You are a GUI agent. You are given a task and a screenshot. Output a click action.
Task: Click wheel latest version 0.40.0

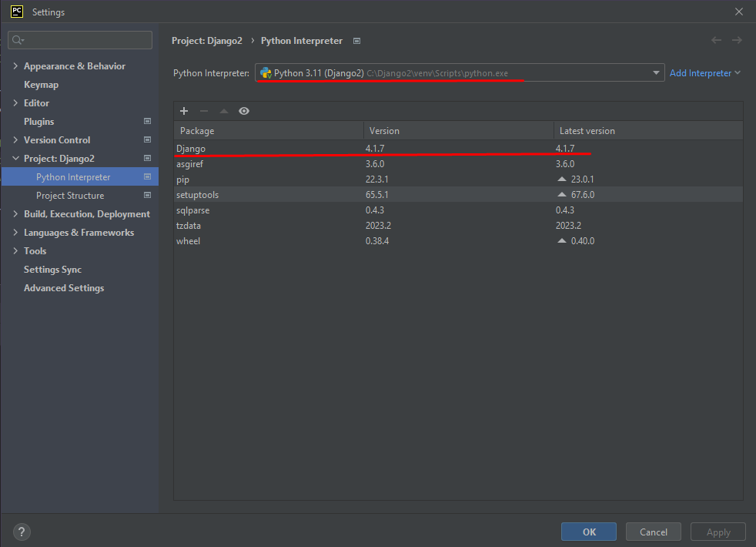(583, 241)
